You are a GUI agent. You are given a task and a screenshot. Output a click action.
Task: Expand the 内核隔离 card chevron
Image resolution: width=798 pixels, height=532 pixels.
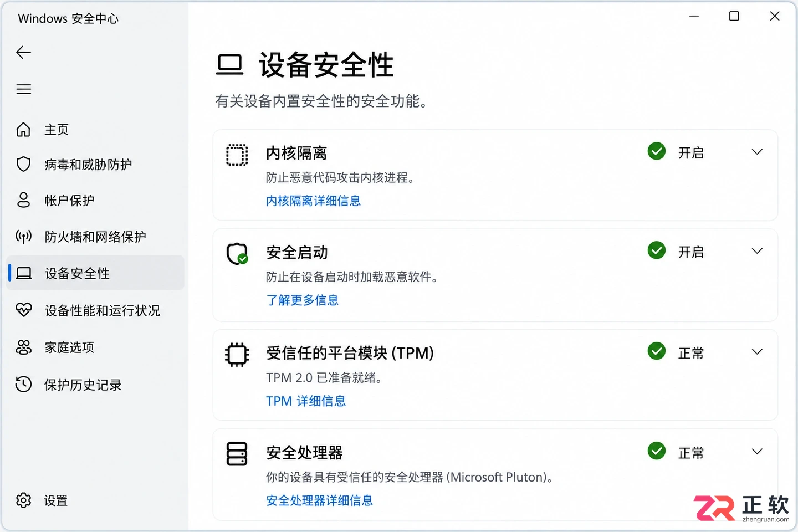pos(757,152)
